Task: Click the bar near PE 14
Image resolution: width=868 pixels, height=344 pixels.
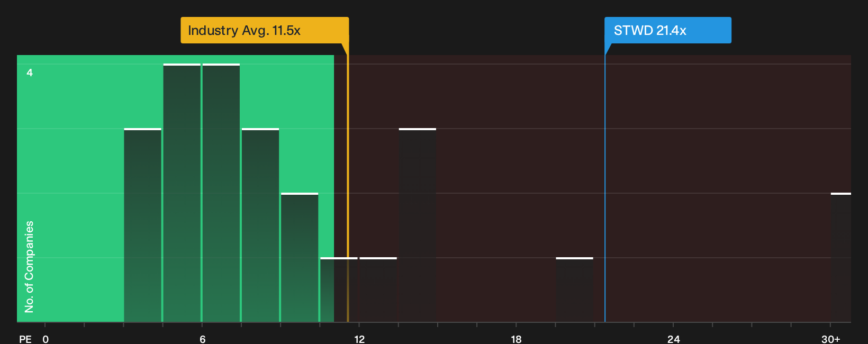Action: tap(418, 225)
